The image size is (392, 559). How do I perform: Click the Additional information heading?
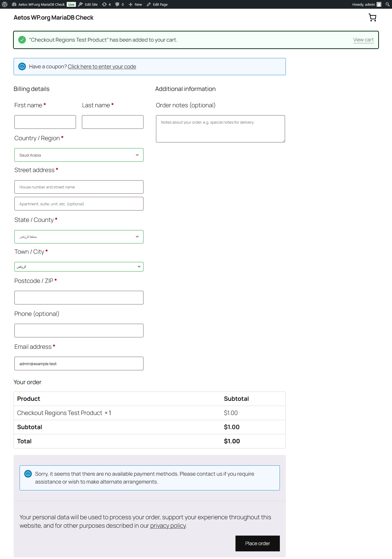point(185,89)
